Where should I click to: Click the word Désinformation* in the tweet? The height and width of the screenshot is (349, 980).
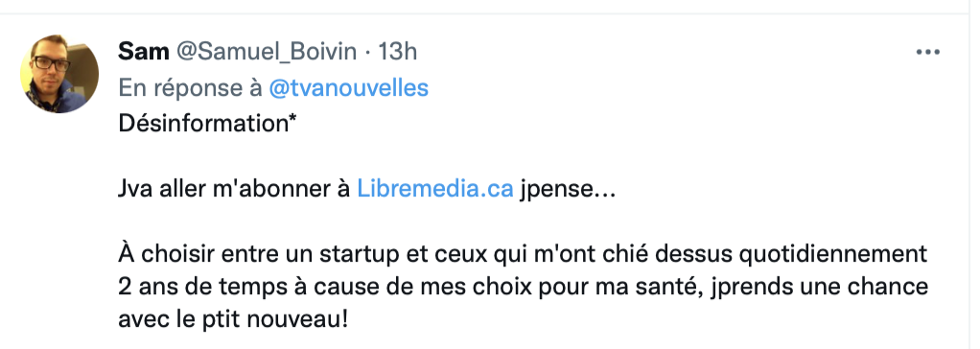click(x=207, y=124)
